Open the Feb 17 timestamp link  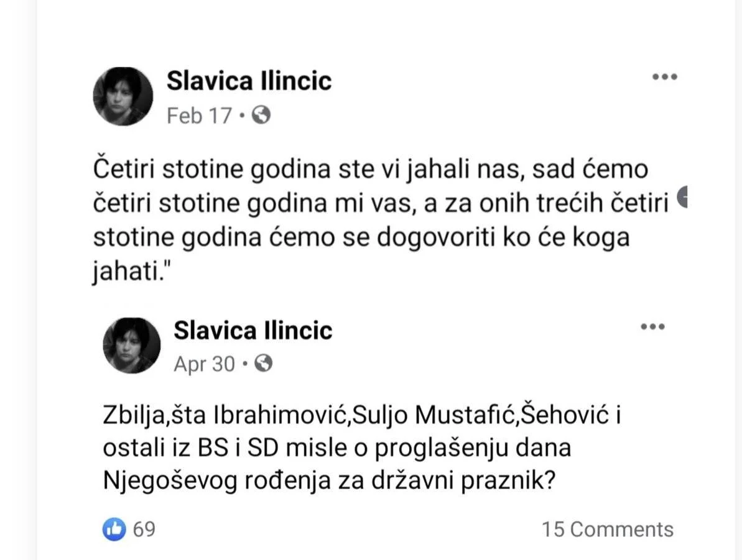pos(199,116)
